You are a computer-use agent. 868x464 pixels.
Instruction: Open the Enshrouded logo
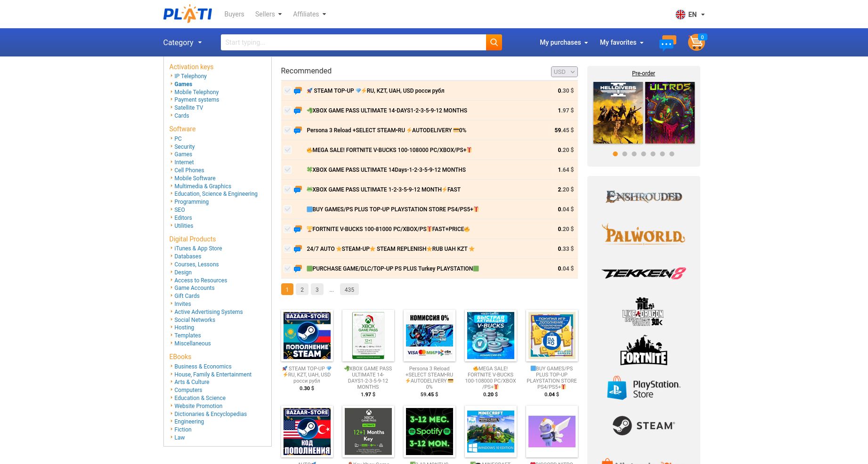(x=643, y=196)
